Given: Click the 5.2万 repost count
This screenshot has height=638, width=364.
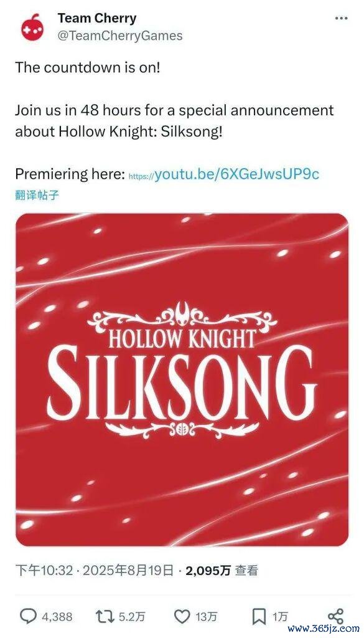Looking at the screenshot, I should tap(132, 617).
